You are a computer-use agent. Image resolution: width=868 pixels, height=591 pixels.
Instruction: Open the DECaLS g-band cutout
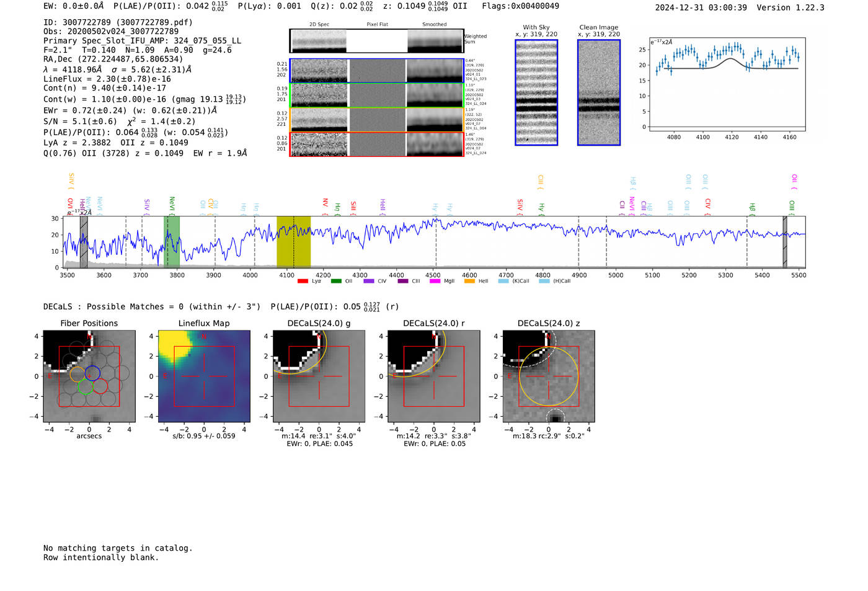click(319, 376)
